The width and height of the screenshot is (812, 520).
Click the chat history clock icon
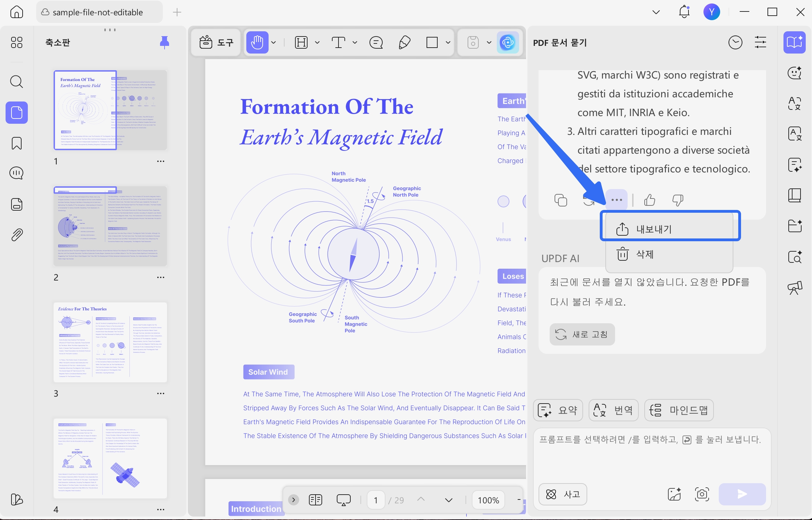tap(735, 42)
